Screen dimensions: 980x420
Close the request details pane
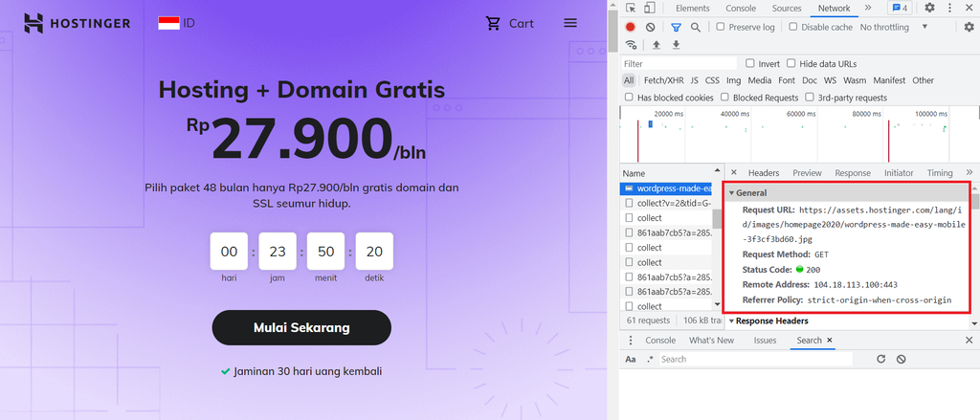coord(734,172)
